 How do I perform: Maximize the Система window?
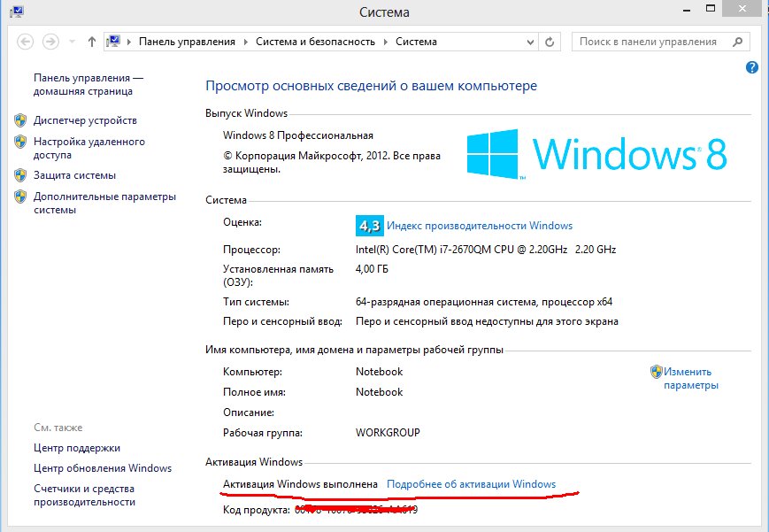[710, 8]
